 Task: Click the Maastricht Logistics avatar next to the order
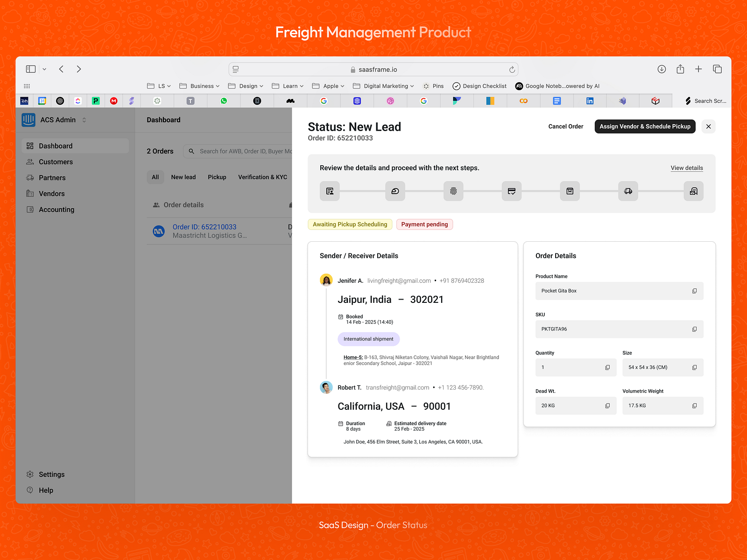[x=159, y=231]
